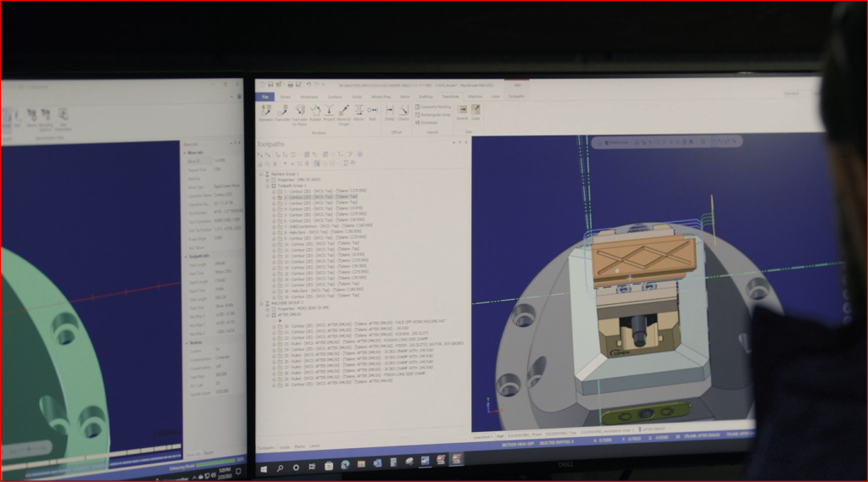Select the Dynamic transform tool
The height and width of the screenshot is (482, 868).
click(x=265, y=113)
